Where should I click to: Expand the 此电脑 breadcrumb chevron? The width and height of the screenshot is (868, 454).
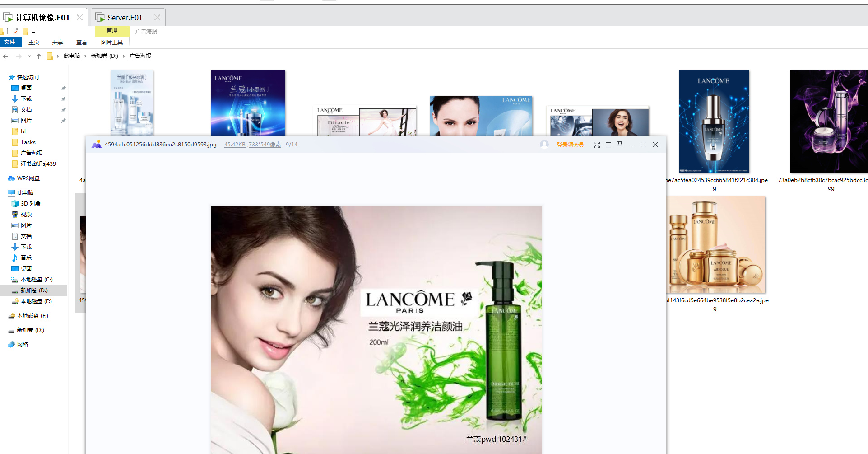85,56
